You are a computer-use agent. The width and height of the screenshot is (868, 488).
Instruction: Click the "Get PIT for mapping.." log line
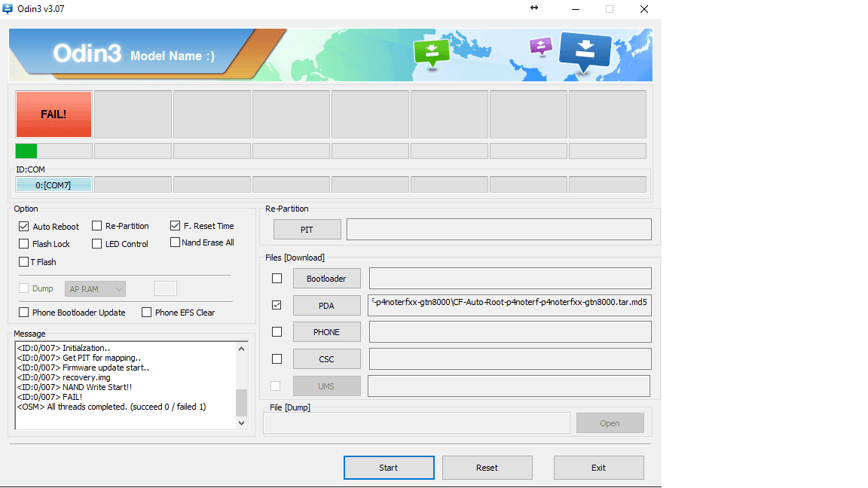78,358
